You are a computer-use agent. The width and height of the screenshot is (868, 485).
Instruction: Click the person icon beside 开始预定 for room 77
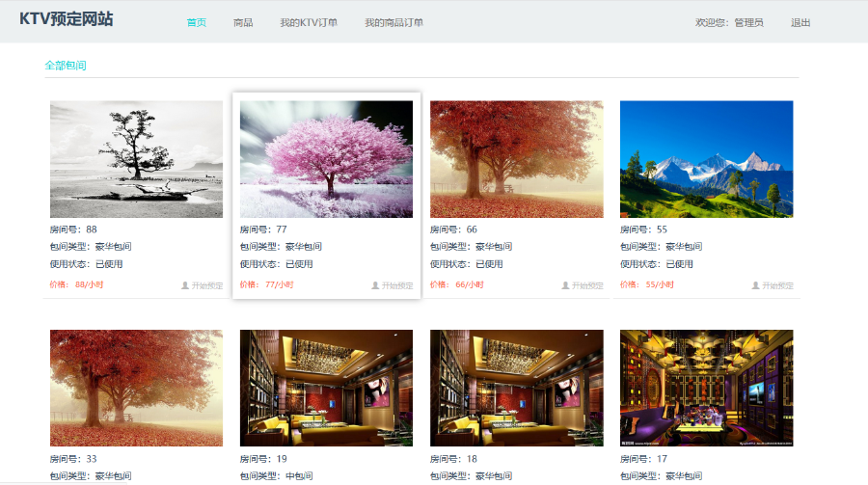pos(375,285)
